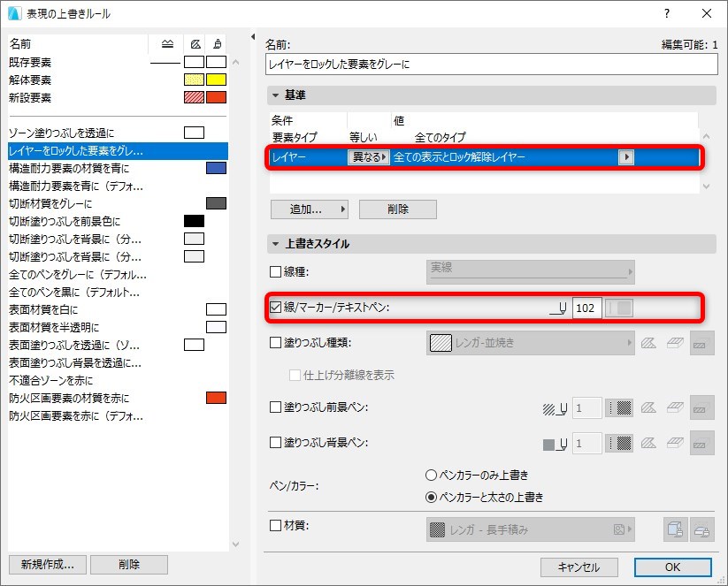Viewport: 728px width, 586px height.
Task: Enable the 線種 checkbox
Action: 275,272
